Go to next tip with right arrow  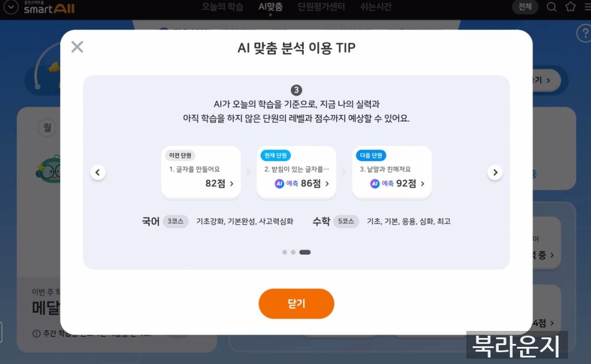pos(495,173)
